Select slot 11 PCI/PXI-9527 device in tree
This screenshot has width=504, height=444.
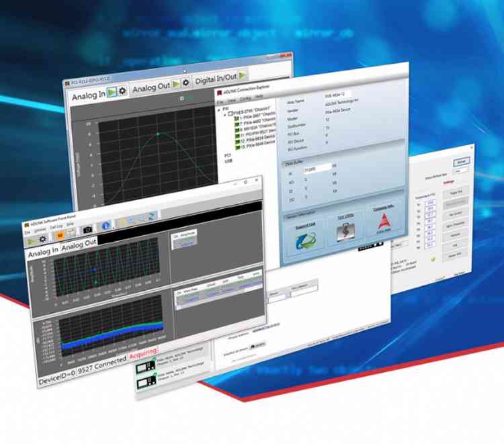coord(256,134)
